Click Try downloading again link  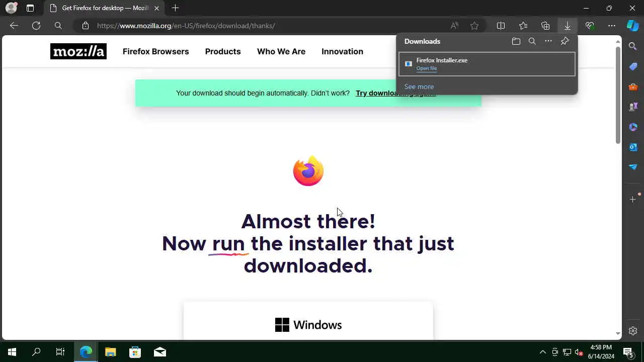395,93
